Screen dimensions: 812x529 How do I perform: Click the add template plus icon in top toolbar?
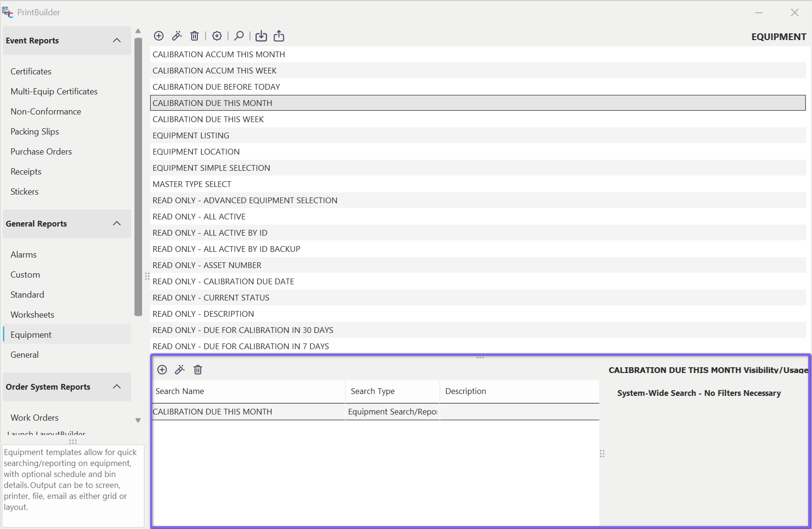click(159, 36)
